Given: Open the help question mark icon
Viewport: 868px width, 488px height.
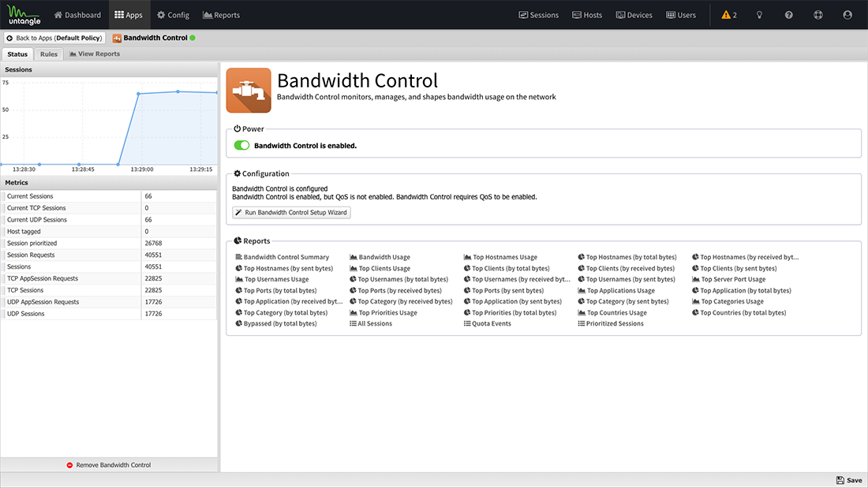Looking at the screenshot, I should click(789, 15).
